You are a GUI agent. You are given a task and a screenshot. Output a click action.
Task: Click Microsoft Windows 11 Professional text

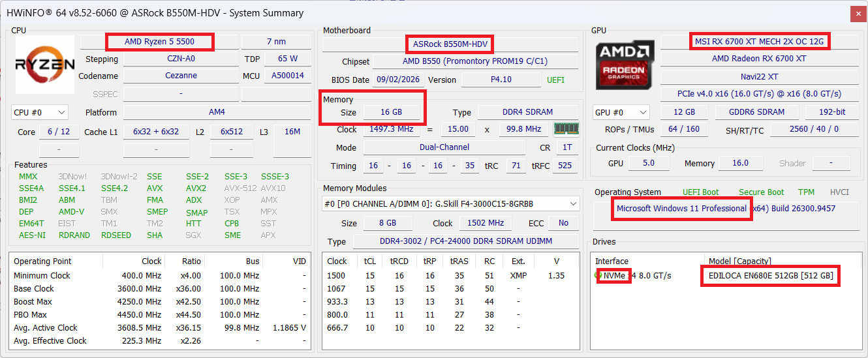pyautogui.click(x=681, y=209)
